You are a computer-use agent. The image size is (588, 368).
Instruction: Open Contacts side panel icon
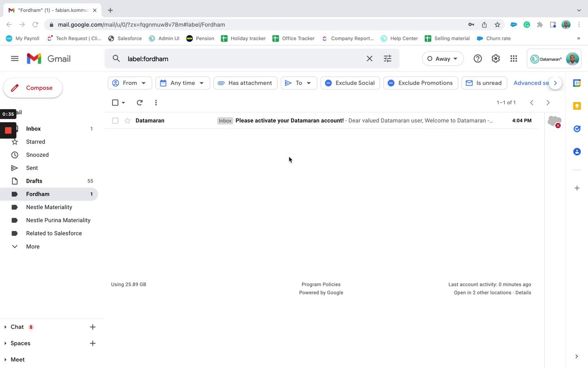577,151
